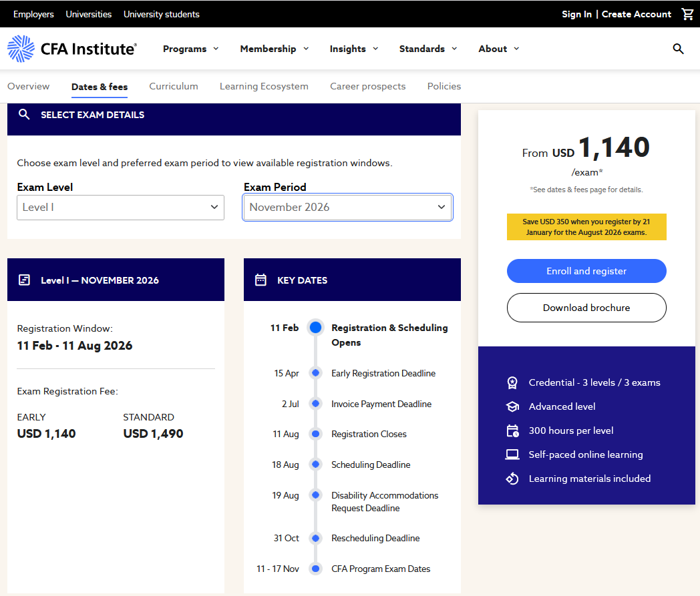Click the magnifier icon beside Select Exam Details
The height and width of the screenshot is (596, 700).
pyautogui.click(x=25, y=115)
